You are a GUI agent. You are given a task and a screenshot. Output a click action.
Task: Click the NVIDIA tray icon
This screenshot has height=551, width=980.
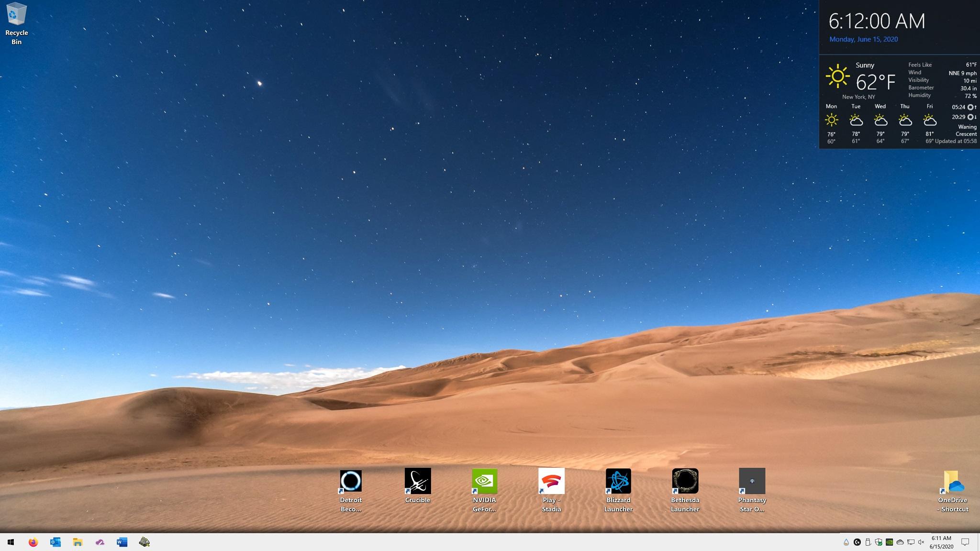(889, 542)
